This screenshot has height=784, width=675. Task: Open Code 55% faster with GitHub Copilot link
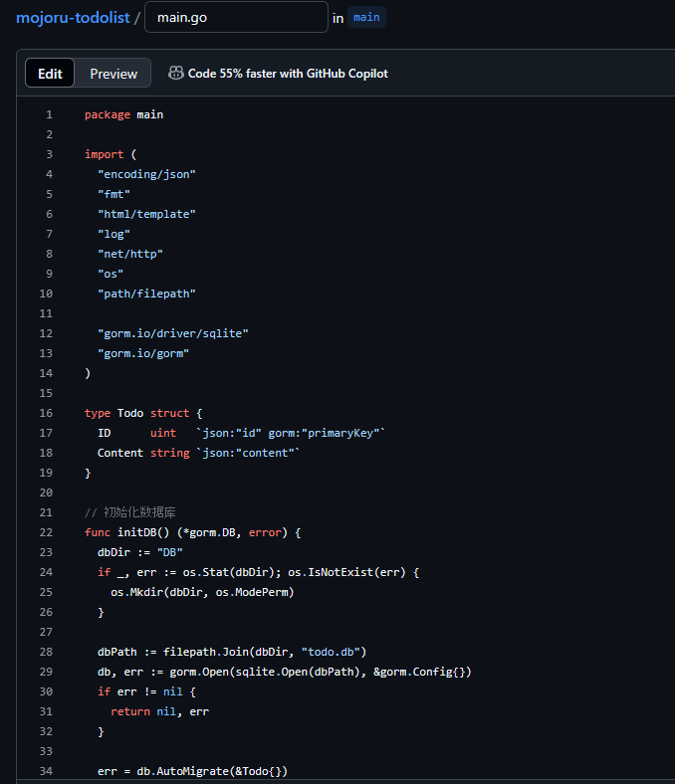coord(288,74)
